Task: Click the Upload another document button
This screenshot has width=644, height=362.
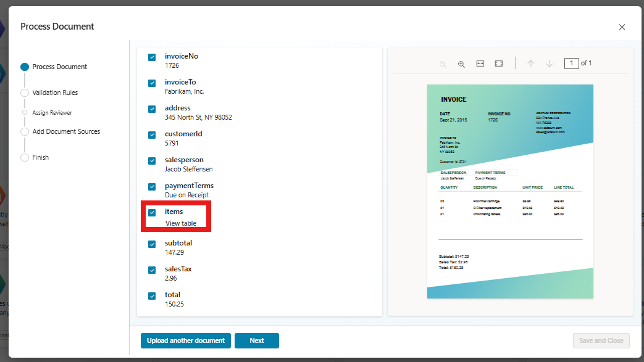Action: tap(186, 340)
